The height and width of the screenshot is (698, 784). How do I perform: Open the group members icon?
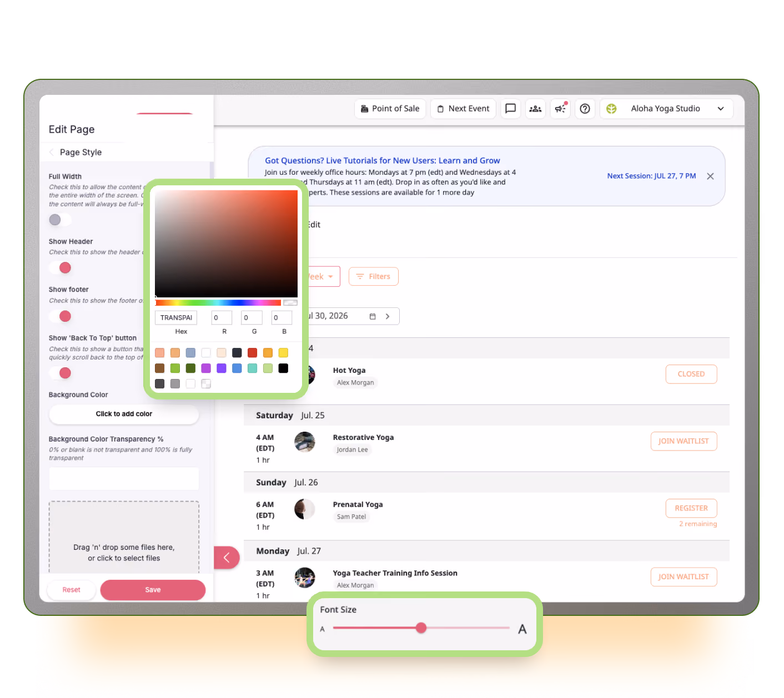tap(535, 109)
